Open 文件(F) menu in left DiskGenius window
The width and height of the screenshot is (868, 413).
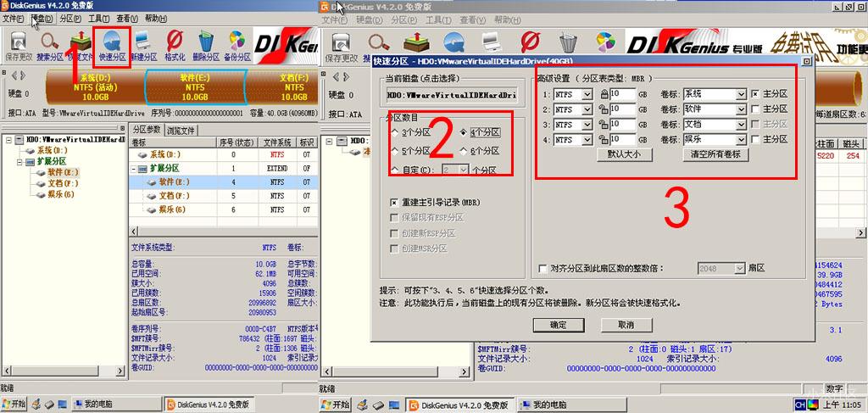tap(13, 19)
